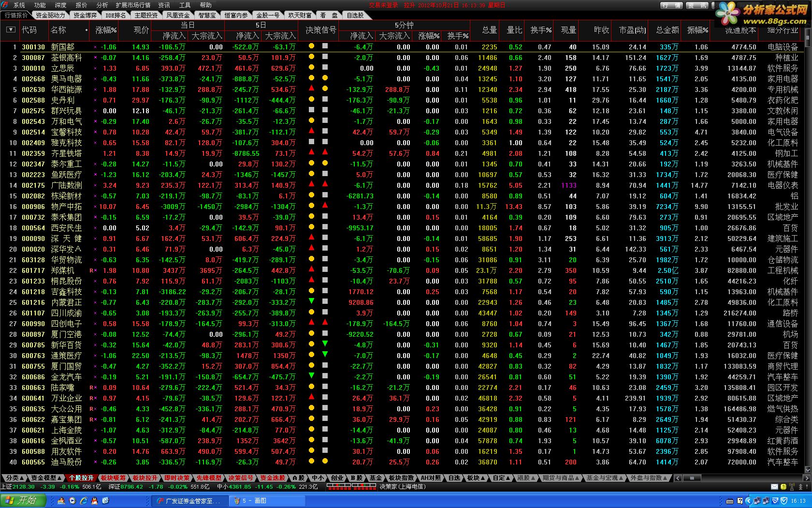Click the vertical scrollbar down arrow
This screenshot has width=812, height=508.
808,469
